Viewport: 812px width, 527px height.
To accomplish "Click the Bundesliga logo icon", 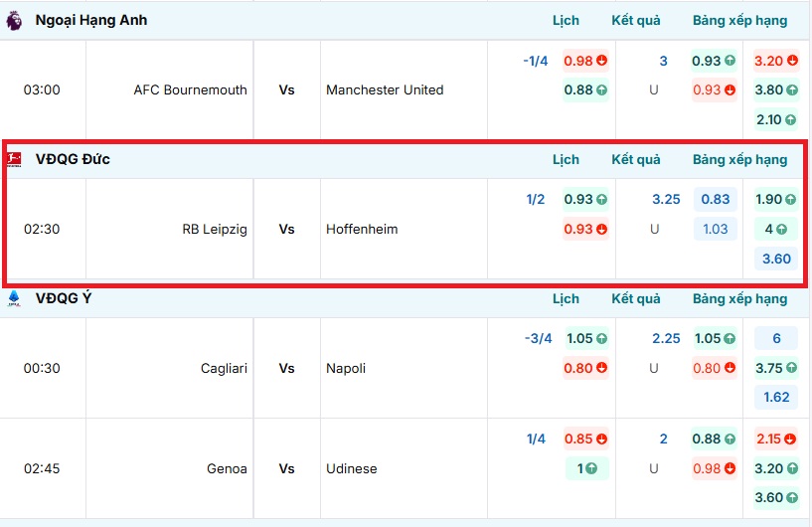I will (14, 159).
